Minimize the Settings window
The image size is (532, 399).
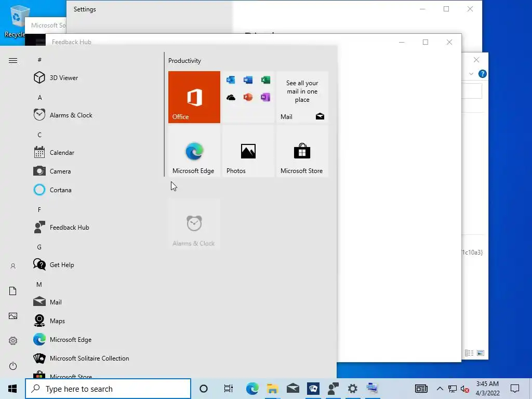(x=422, y=9)
